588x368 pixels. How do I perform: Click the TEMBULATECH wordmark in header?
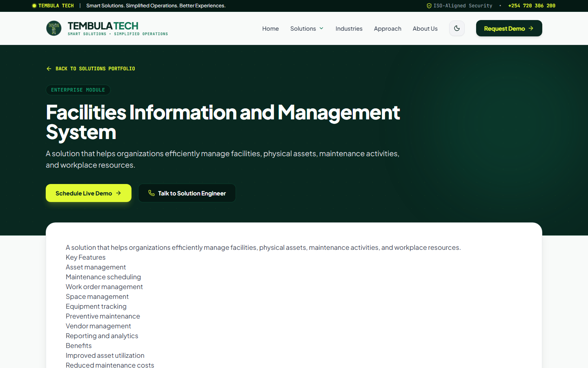(103, 26)
